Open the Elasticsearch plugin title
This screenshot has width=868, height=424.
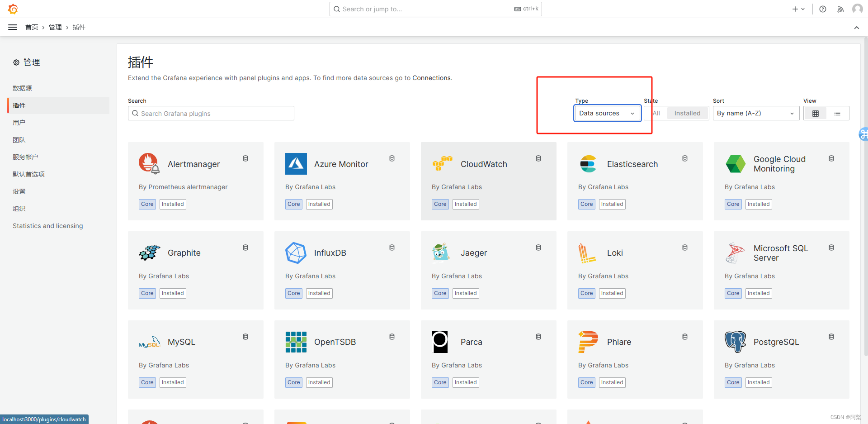coord(632,164)
